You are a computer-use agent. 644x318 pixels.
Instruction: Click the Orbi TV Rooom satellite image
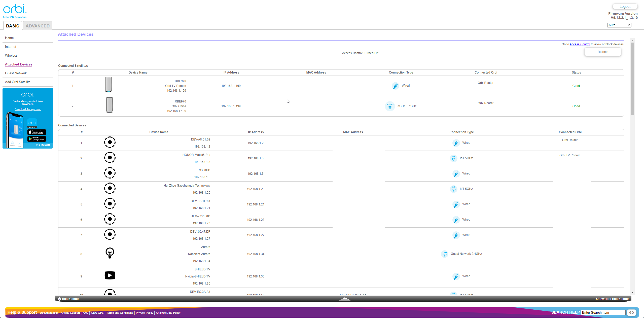click(109, 85)
